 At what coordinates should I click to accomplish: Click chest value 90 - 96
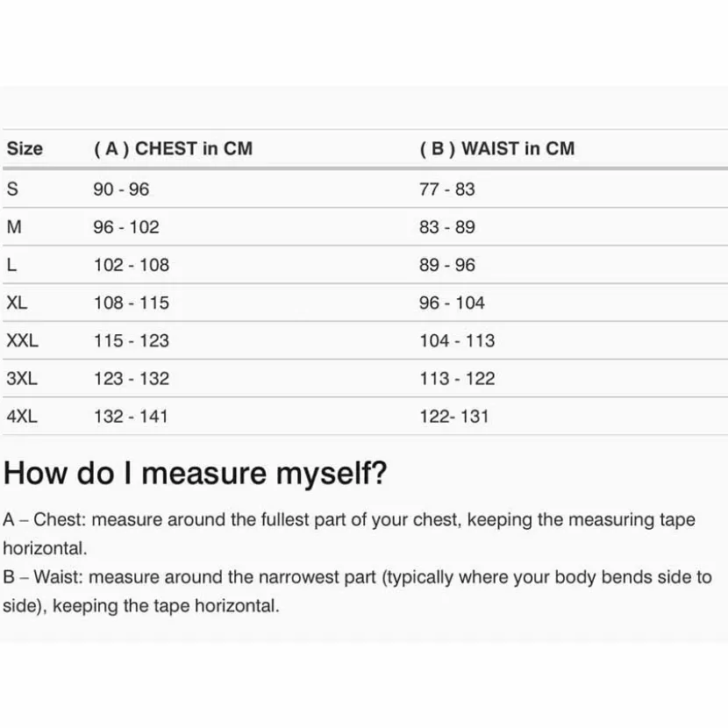(x=121, y=189)
